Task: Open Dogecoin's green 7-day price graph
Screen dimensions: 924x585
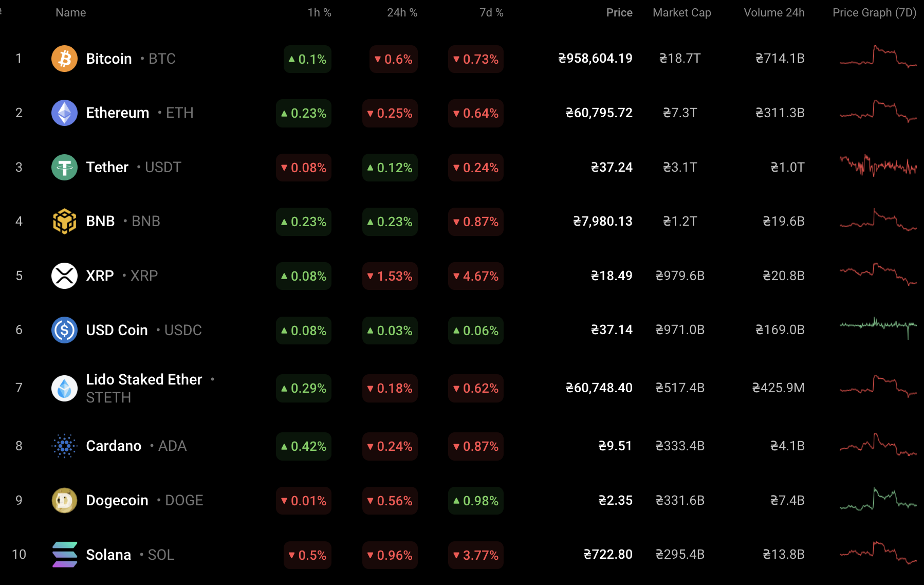Action: tap(878, 499)
